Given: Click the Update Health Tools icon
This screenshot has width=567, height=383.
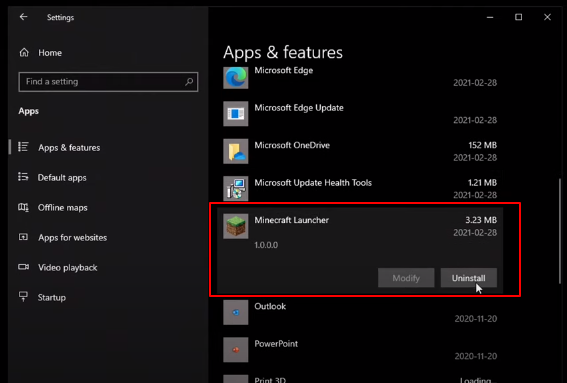Looking at the screenshot, I should (236, 188).
